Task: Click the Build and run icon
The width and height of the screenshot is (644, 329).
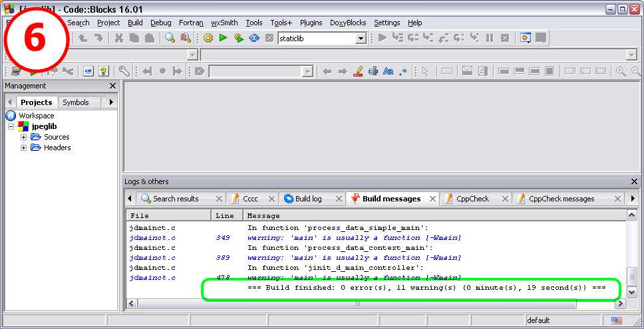Action: [x=239, y=38]
